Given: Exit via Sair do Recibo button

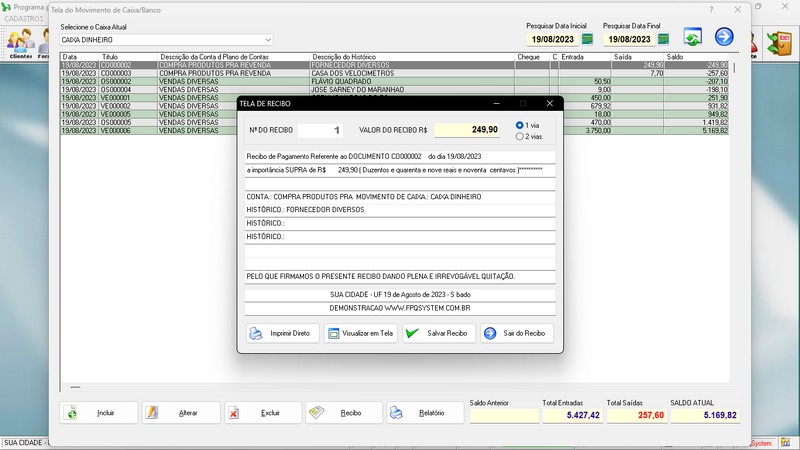Looking at the screenshot, I should (x=516, y=333).
